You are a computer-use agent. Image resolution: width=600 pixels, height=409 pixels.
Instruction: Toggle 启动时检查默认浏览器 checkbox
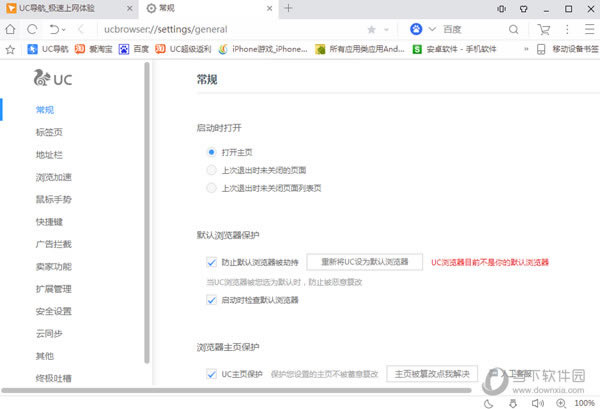pyautogui.click(x=211, y=300)
